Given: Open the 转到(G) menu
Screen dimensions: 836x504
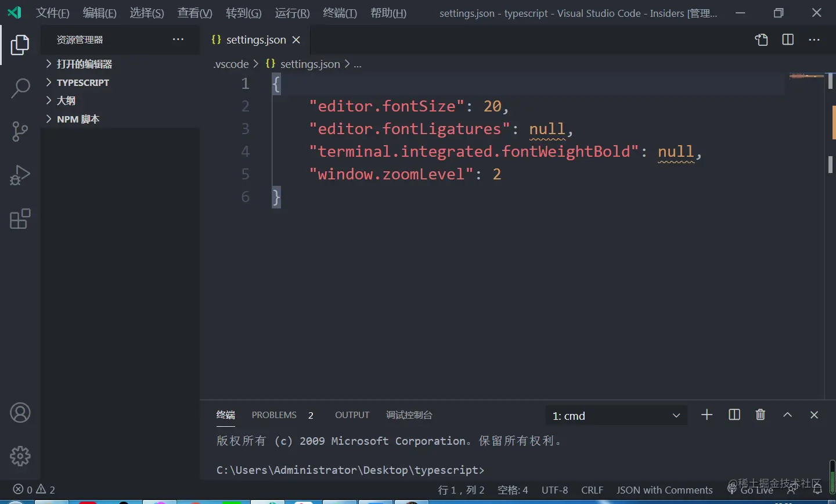Looking at the screenshot, I should point(243,13).
